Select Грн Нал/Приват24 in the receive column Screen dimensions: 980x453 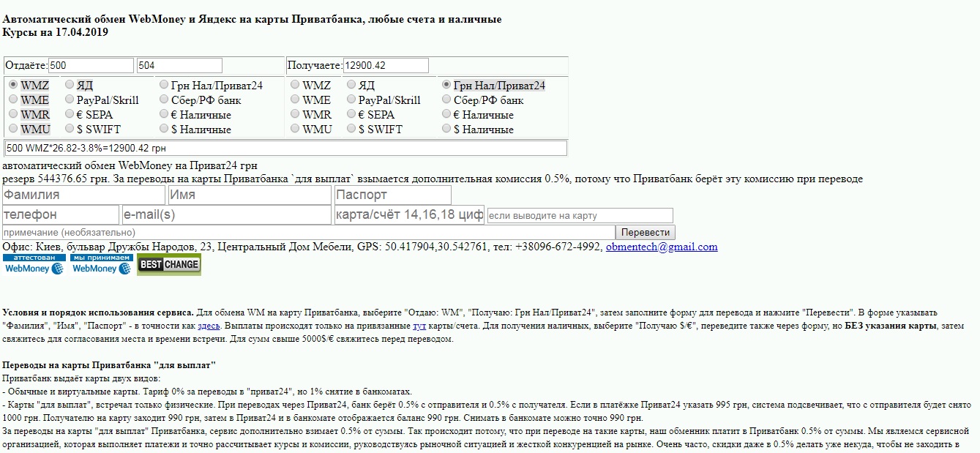point(446,85)
